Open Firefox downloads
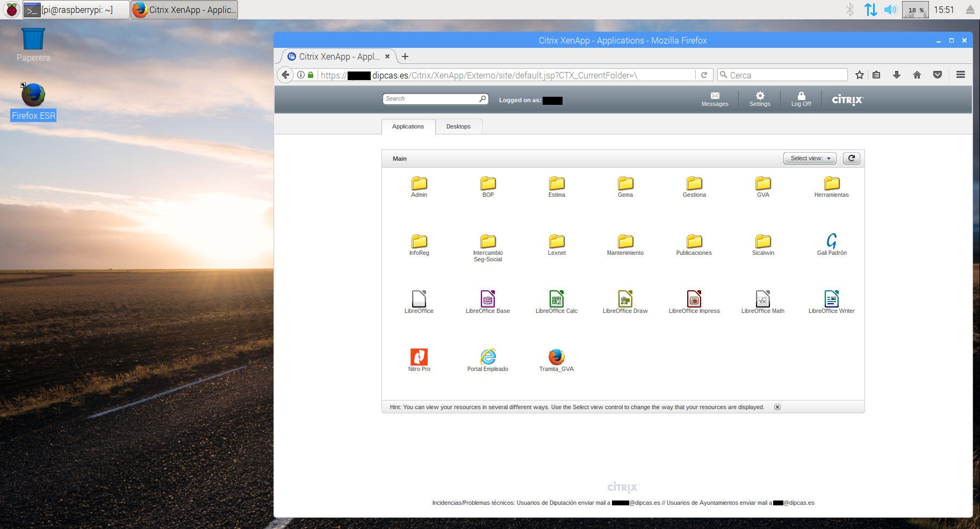The height and width of the screenshot is (529, 980). pos(897,75)
